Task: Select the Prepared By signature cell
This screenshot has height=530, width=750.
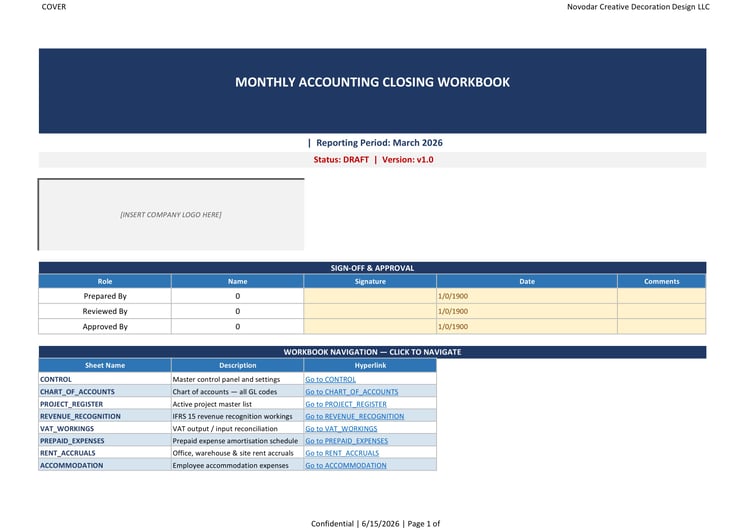Action: (x=370, y=296)
